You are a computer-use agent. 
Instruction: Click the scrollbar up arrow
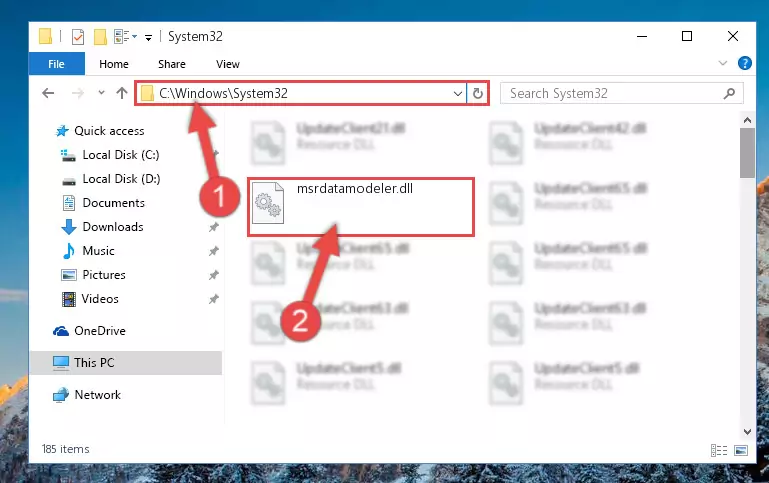pyautogui.click(x=747, y=120)
